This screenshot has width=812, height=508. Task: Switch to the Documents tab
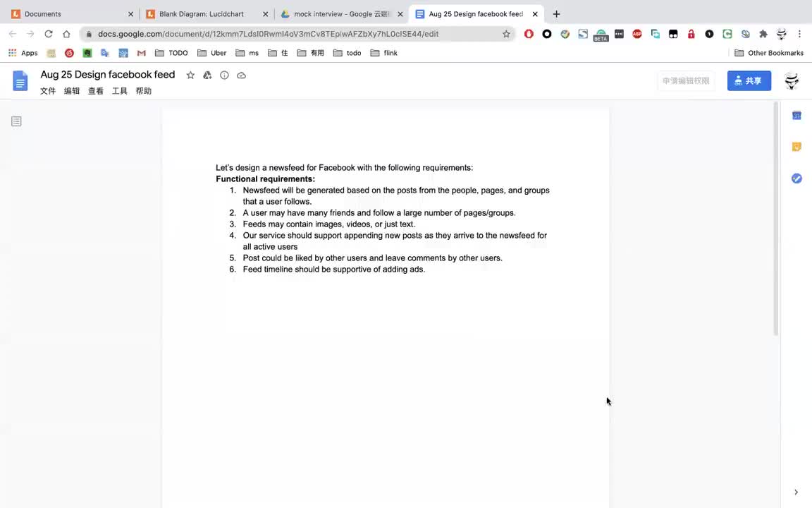73,14
